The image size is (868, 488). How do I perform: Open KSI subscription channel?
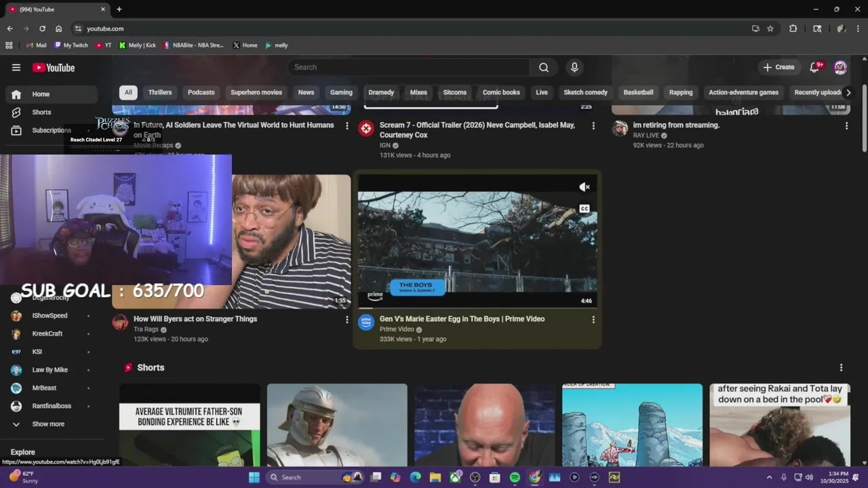(52, 352)
